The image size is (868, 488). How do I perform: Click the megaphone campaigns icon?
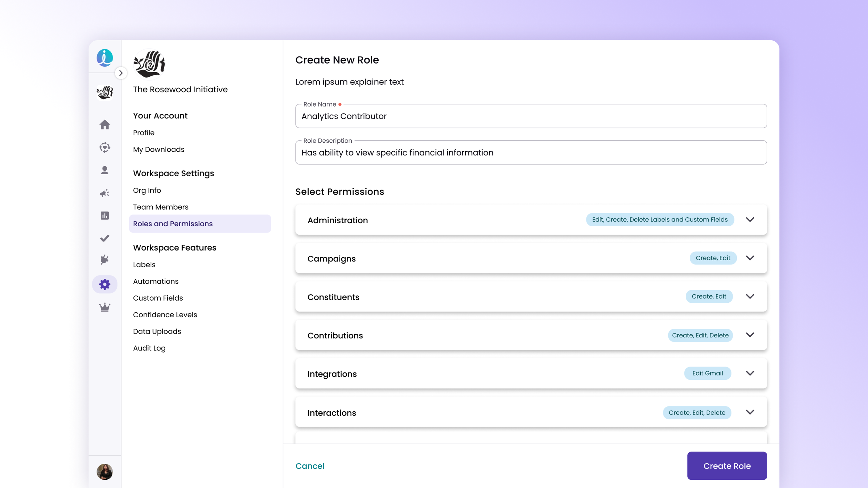point(105,193)
